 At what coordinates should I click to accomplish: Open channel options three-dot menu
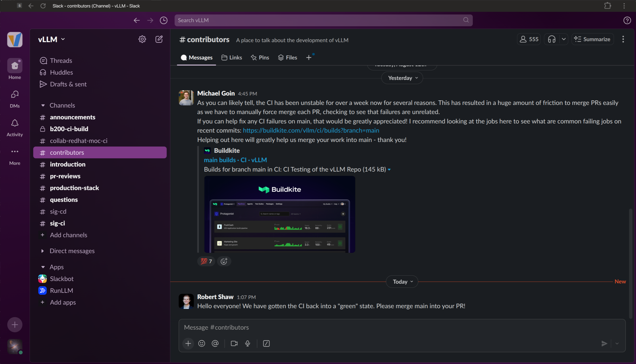click(623, 39)
